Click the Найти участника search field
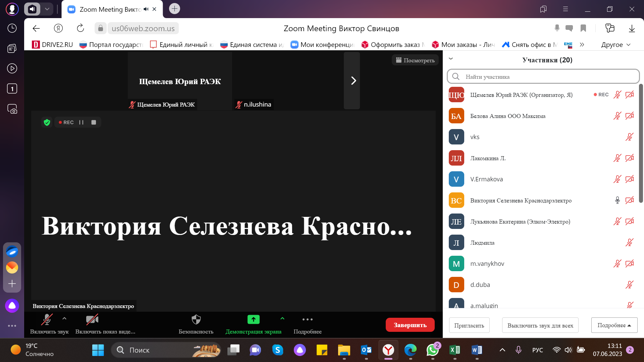 pos(543,77)
